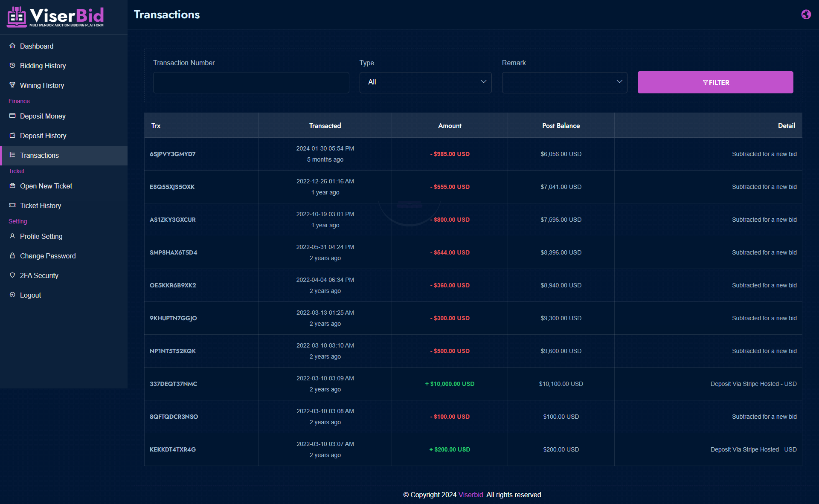Click the Dashboard home icon

pos(12,46)
